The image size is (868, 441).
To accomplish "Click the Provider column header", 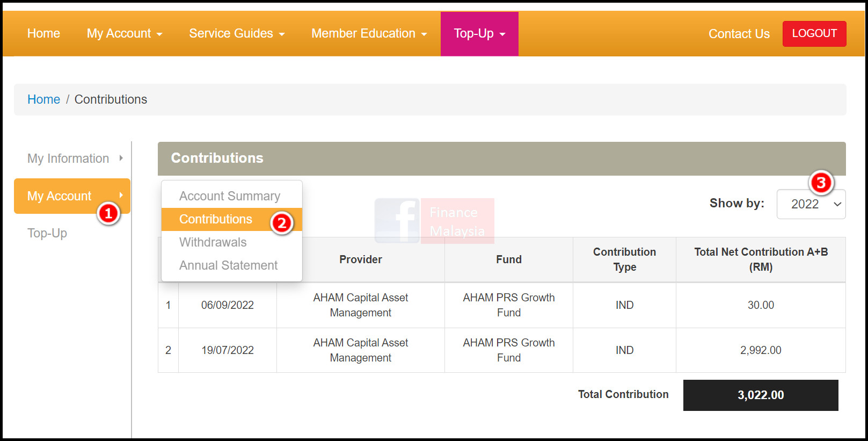I will tap(361, 259).
